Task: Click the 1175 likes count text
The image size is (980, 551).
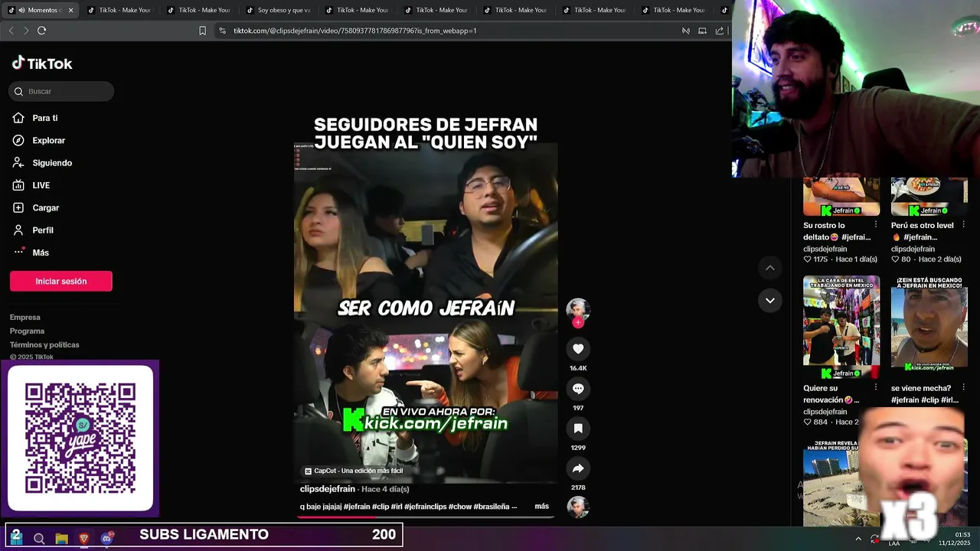Action: [821, 259]
